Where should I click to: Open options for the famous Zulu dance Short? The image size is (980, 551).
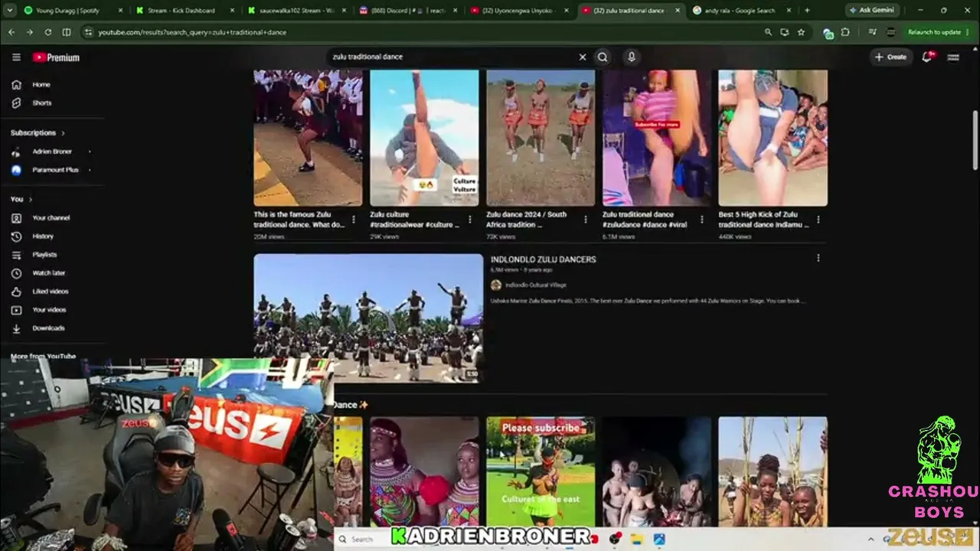[x=353, y=220]
